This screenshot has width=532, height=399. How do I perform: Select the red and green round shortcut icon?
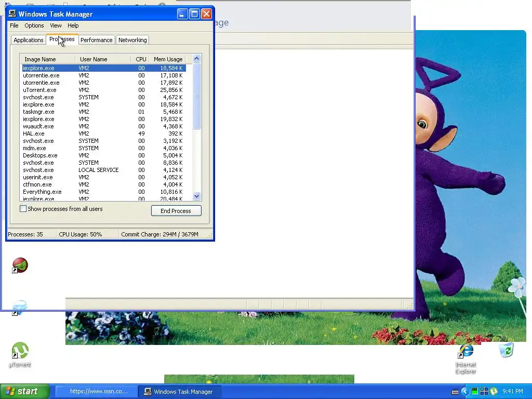click(x=20, y=265)
